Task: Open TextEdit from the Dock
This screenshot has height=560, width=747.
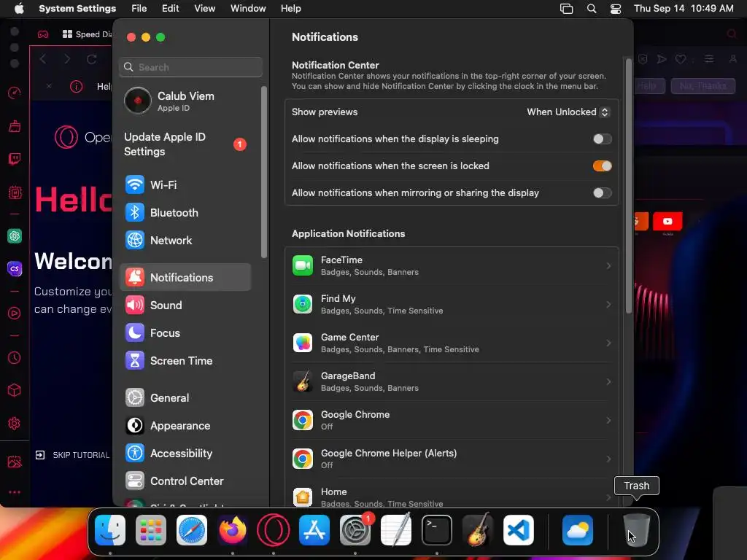Action: [396, 530]
